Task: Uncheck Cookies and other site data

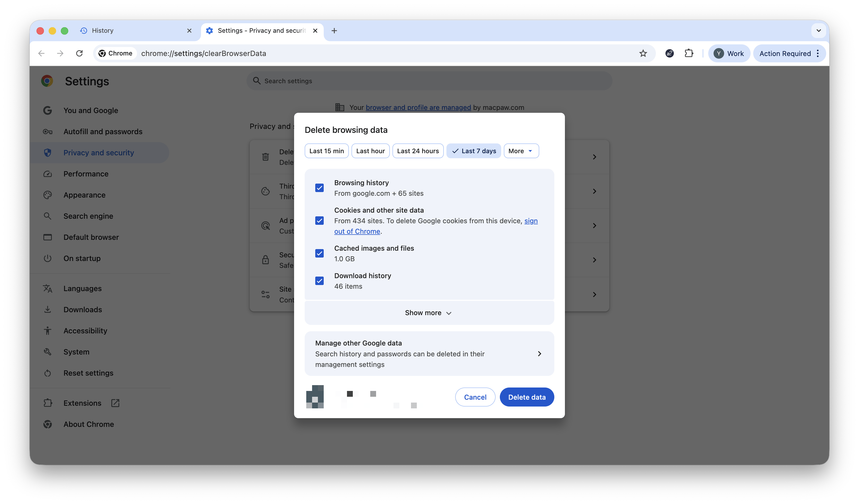Action: click(319, 221)
